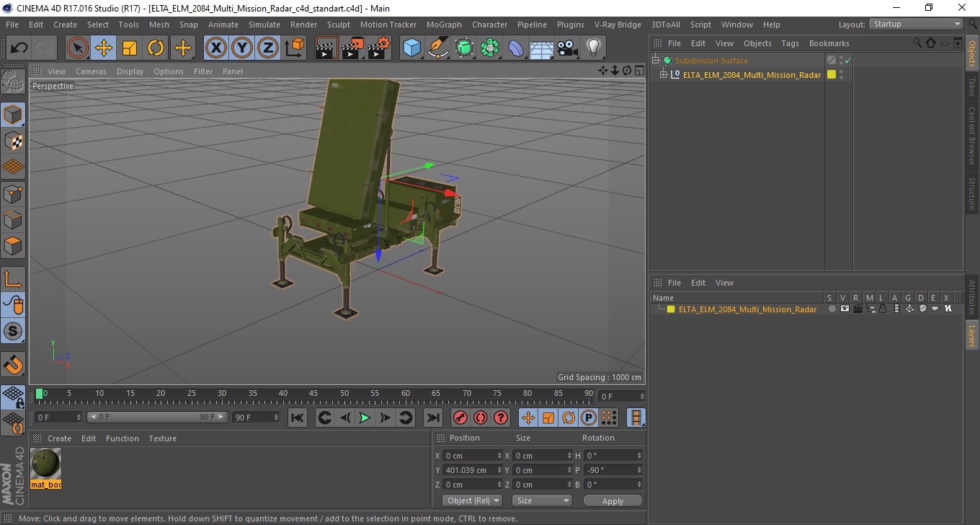Viewport: 980px width, 525px height.
Task: Switch the coordinate system icon
Action: coord(295,48)
